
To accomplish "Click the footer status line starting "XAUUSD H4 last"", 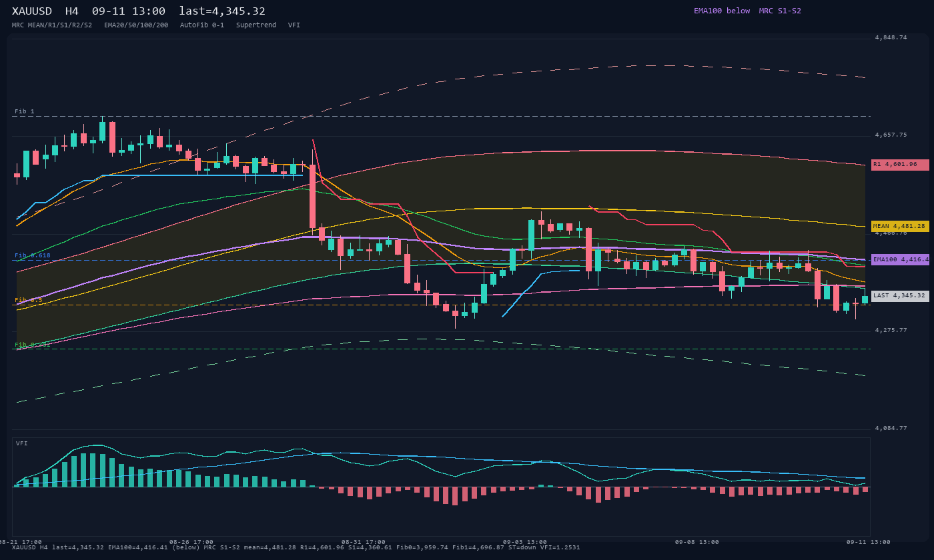I will tap(296, 547).
